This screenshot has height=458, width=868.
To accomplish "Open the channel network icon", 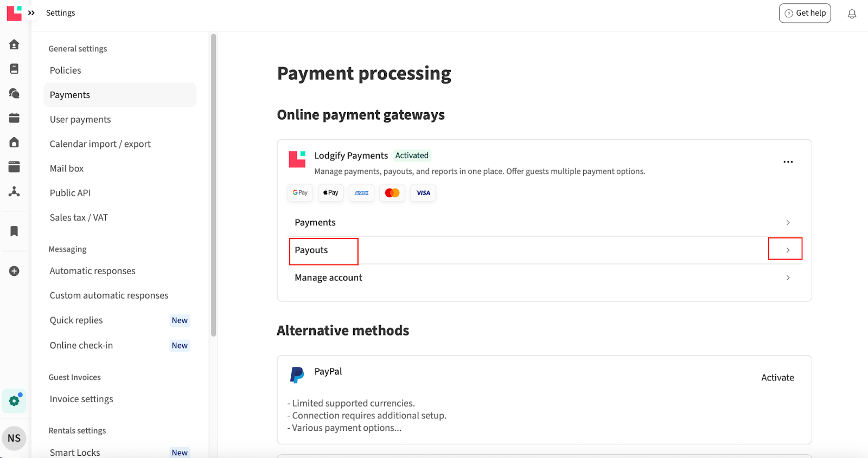I will pos(14,191).
